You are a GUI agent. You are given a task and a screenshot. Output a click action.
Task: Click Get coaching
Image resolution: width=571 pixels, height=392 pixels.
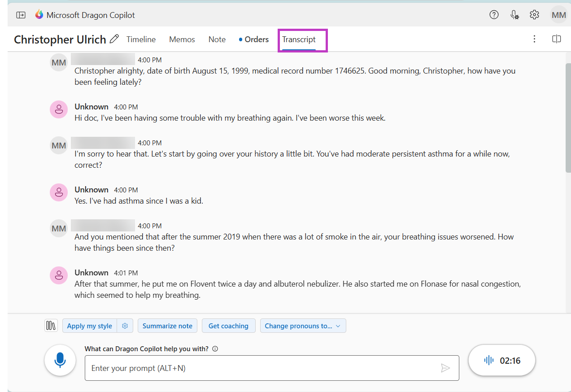[x=228, y=326]
